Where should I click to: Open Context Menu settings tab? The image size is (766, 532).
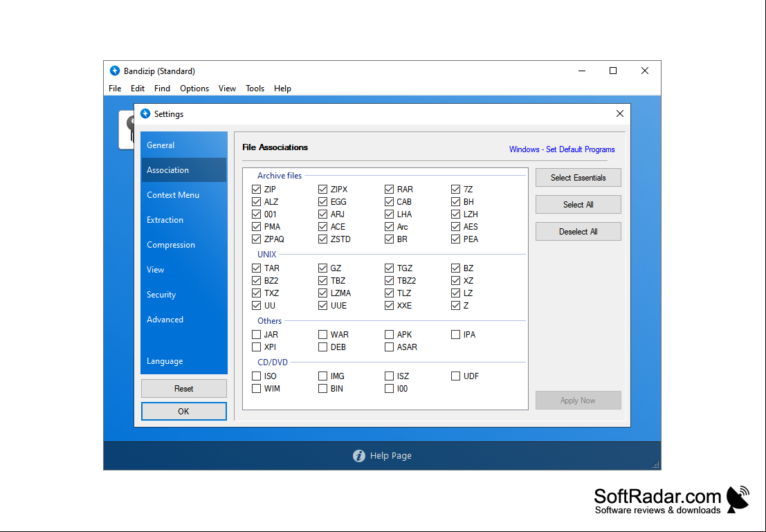183,195
